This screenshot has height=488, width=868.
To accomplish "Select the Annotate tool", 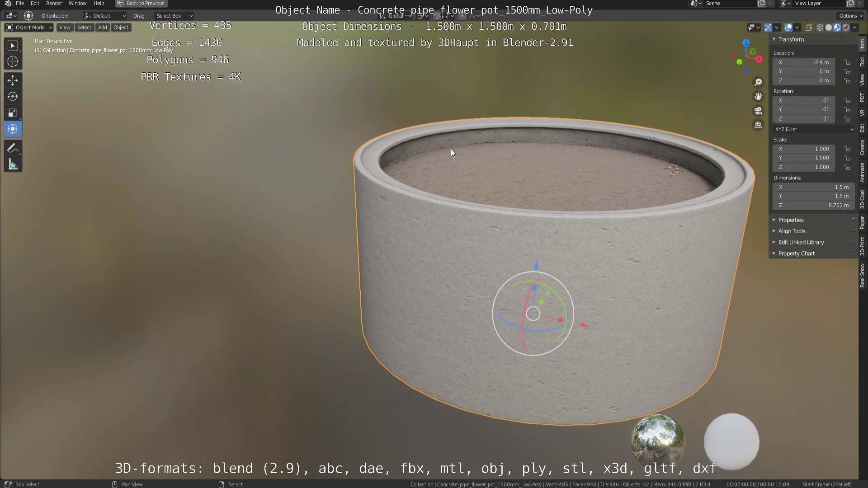I will [x=13, y=148].
